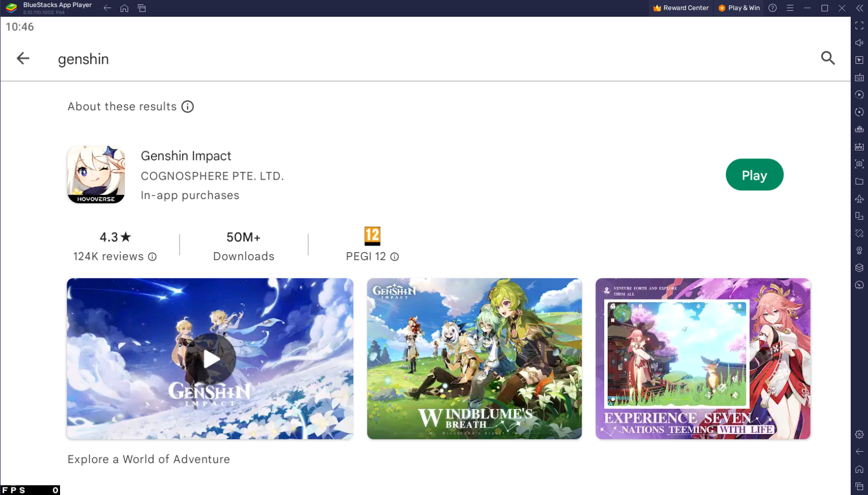Click the COGNOSPHERE PTE. LTD. developer name
868x495 pixels.
click(x=212, y=176)
